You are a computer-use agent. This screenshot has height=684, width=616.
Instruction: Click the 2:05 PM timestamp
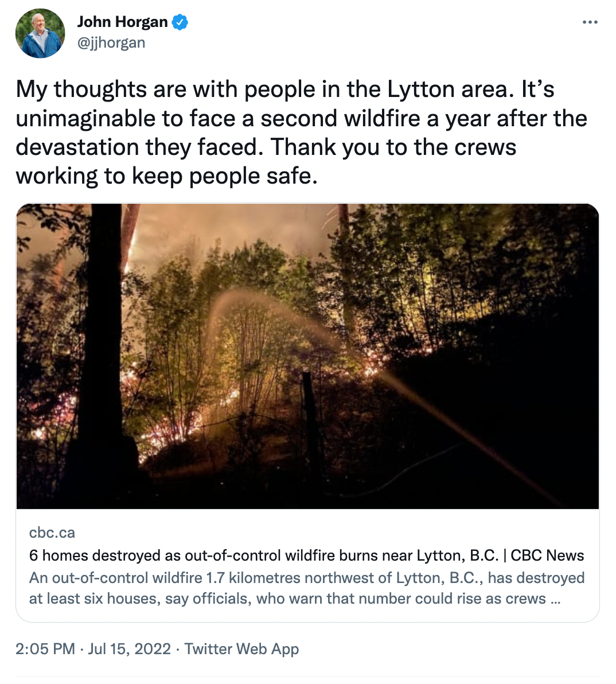coord(45,649)
